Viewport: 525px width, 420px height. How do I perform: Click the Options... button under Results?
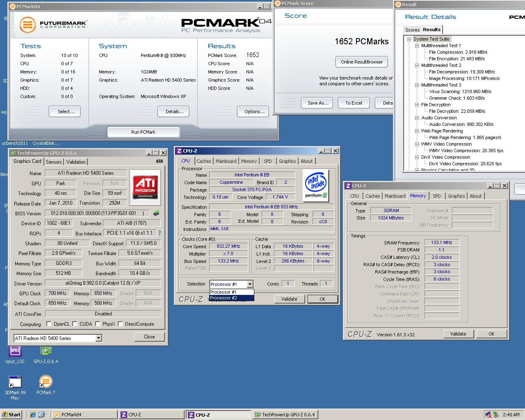[254, 112]
